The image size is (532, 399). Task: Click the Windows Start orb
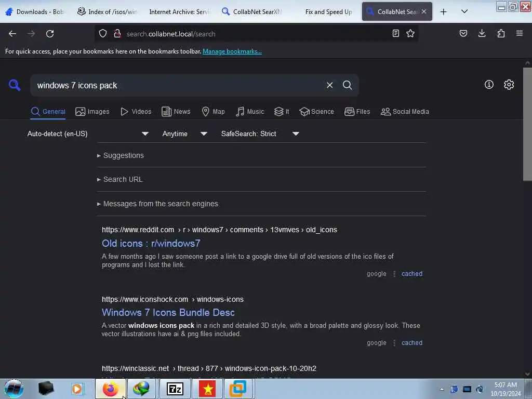14,389
